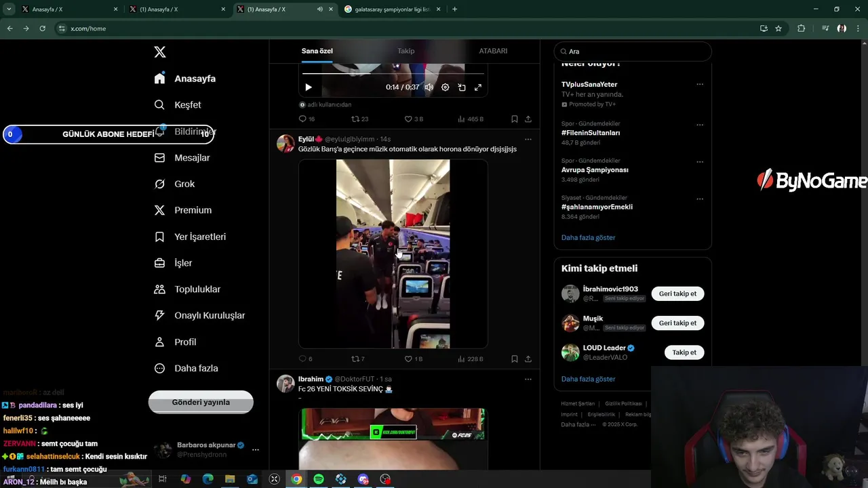The width and height of the screenshot is (868, 488).
Task: Open options for #şahlanamıyorEmekli trend
Action: [x=700, y=199]
